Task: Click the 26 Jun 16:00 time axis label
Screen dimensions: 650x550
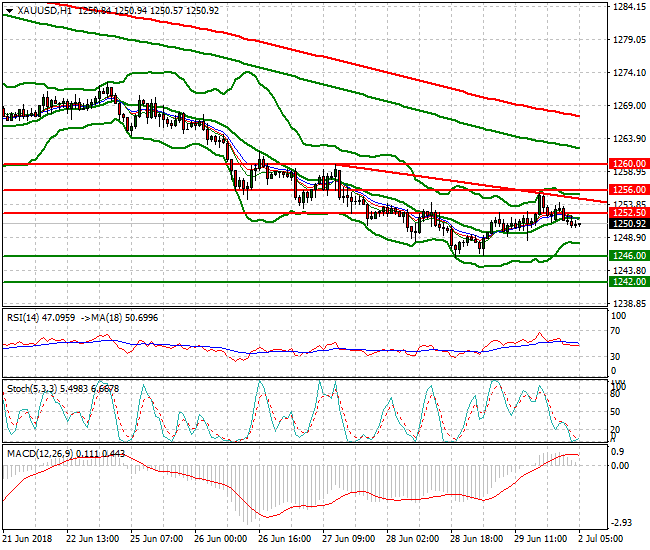Action: point(284,539)
